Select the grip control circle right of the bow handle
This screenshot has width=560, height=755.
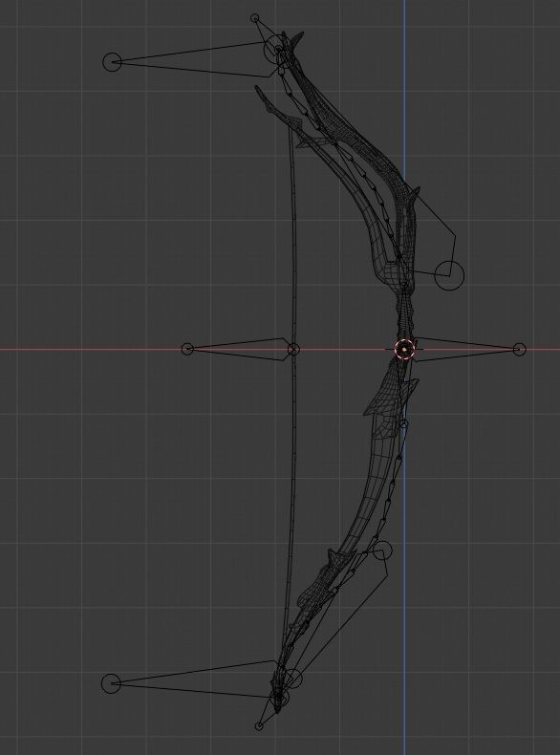tap(519, 350)
